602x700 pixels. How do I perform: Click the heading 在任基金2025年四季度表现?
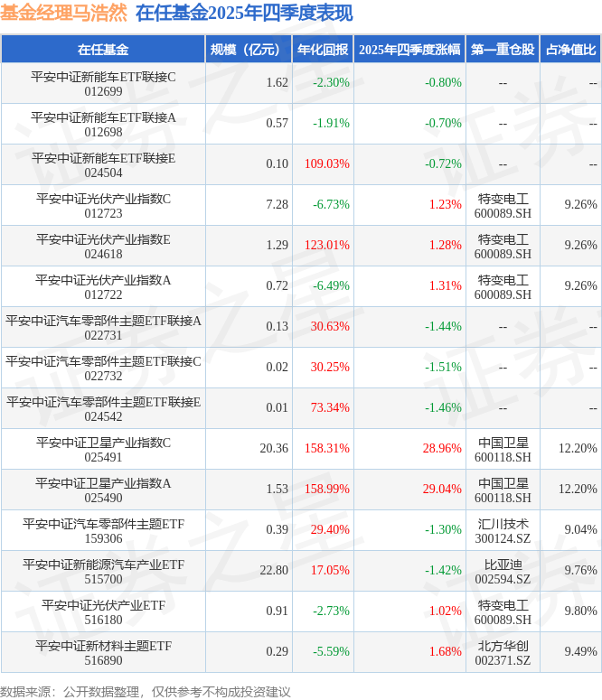[x=244, y=13]
